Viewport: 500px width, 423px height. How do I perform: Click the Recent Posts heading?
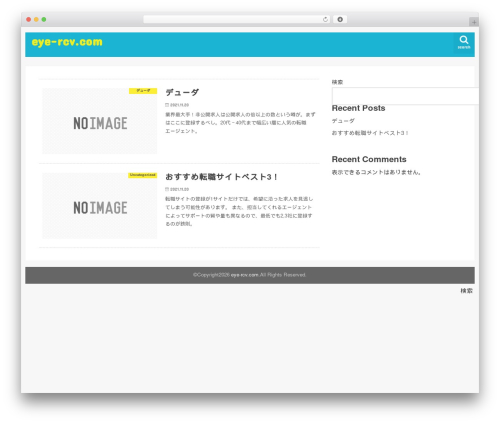coord(358,108)
